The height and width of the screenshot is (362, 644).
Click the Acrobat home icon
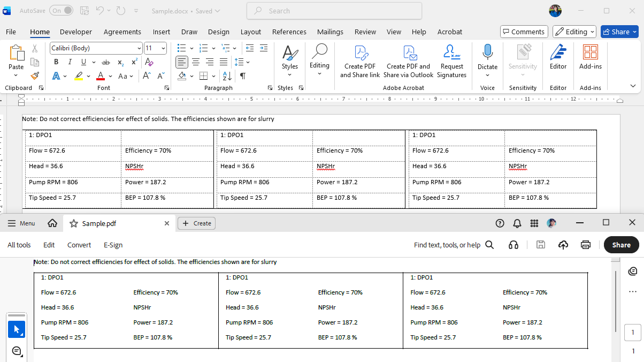point(52,223)
